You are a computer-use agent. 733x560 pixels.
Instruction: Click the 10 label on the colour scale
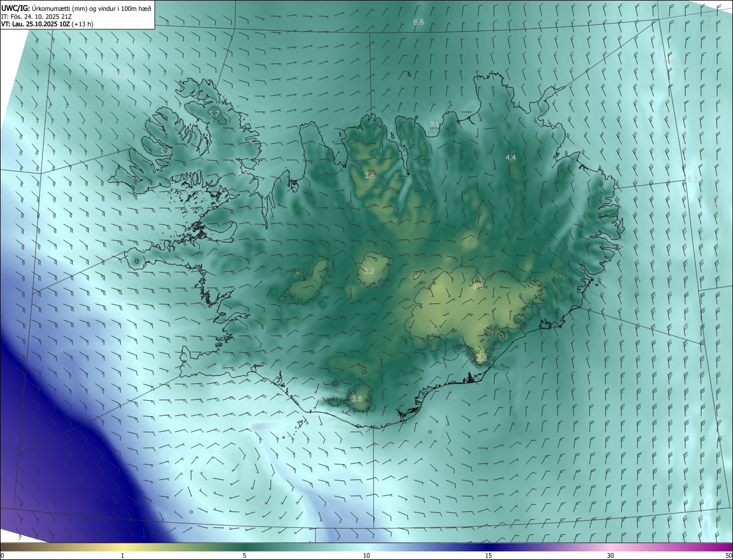(366, 555)
